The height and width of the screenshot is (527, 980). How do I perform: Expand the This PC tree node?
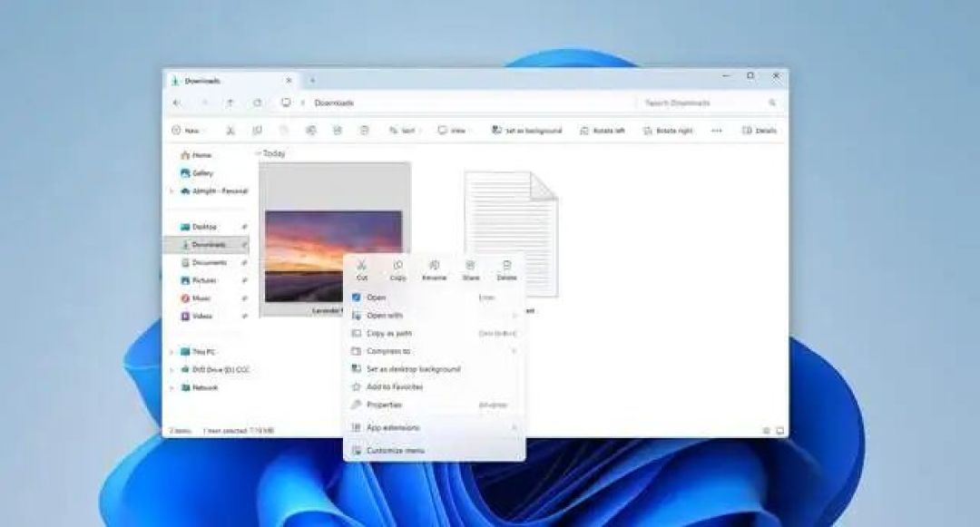tap(171, 352)
